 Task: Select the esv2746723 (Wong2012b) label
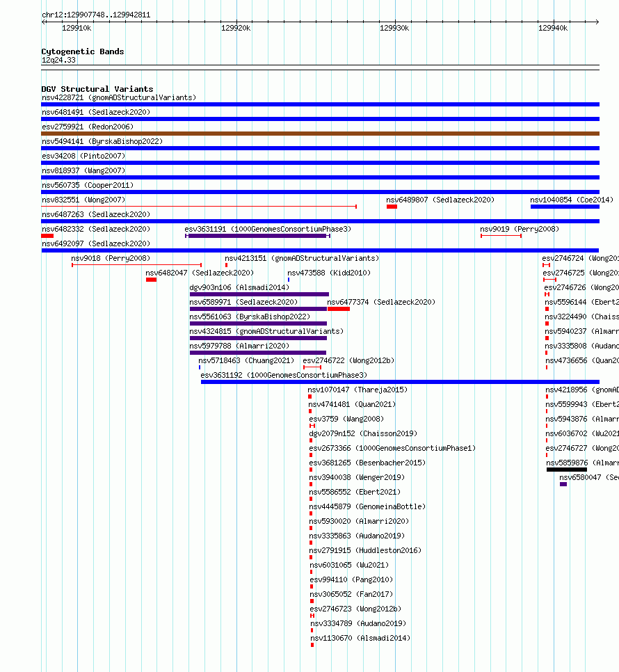tap(355, 609)
